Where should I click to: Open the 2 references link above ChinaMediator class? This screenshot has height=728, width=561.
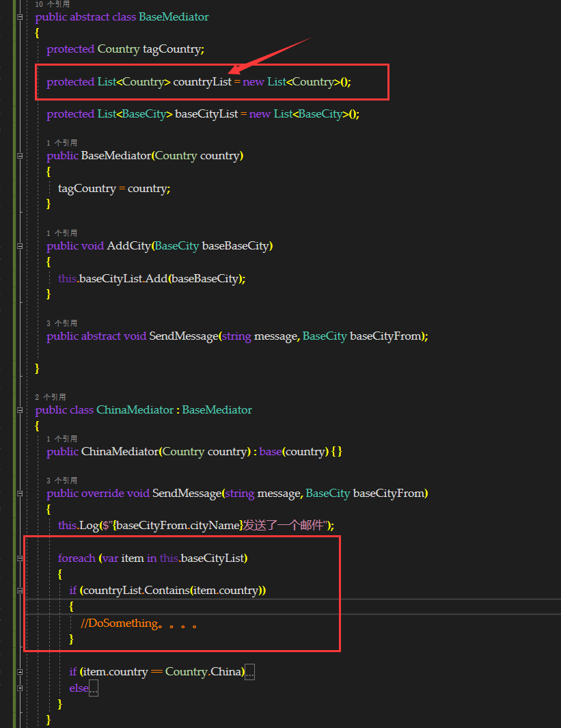[x=51, y=397]
